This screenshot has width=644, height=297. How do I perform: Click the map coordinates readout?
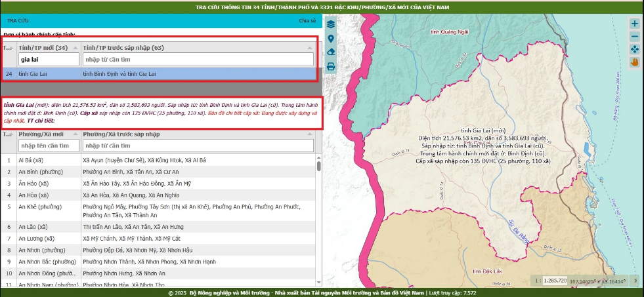coord(598,281)
